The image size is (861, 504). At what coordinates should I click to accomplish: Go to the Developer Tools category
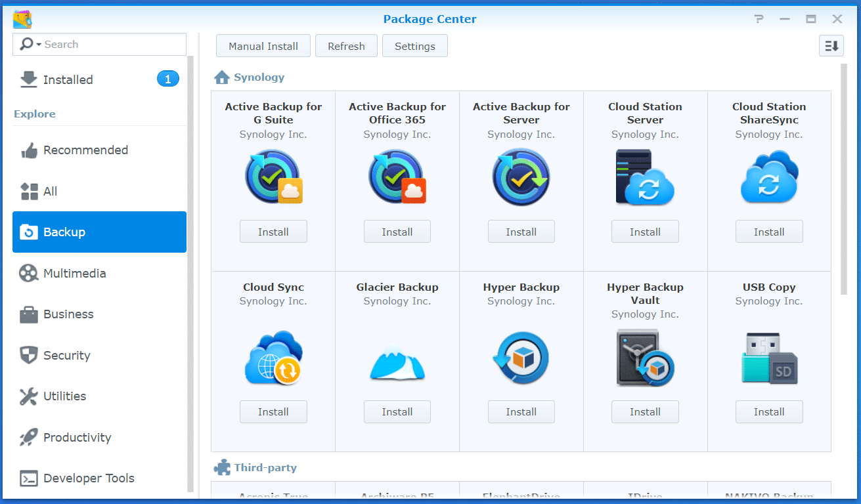[x=89, y=478]
